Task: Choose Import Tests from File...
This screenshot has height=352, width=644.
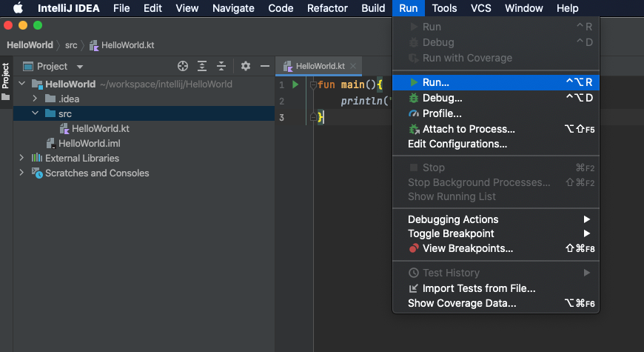Action: pos(496,288)
